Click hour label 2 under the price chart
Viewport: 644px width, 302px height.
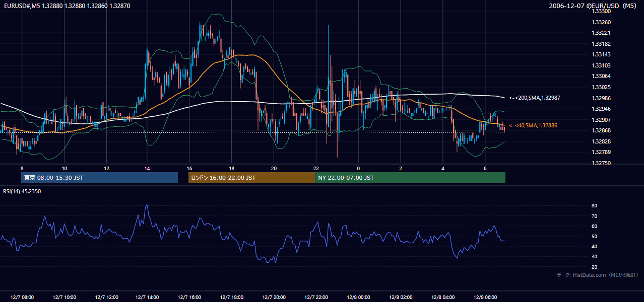pos(401,168)
